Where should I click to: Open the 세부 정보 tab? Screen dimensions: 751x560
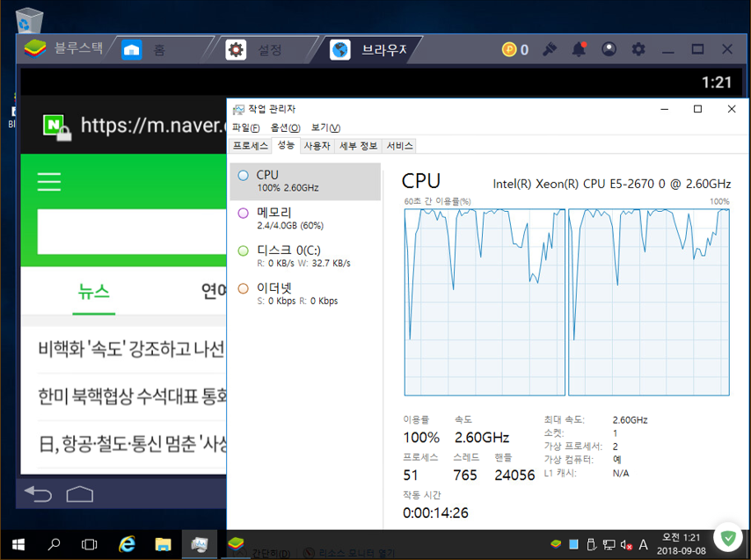pos(358,146)
